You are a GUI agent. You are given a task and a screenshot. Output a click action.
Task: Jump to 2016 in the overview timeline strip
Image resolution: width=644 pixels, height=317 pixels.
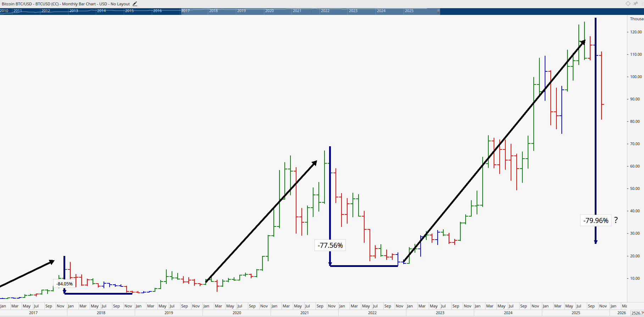[157, 11]
